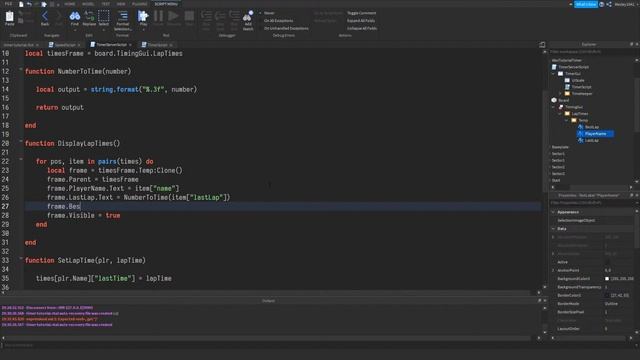Open the HOME ribbon tab
Image resolution: width=640 pixels, height=360 pixels.
[70, 4]
